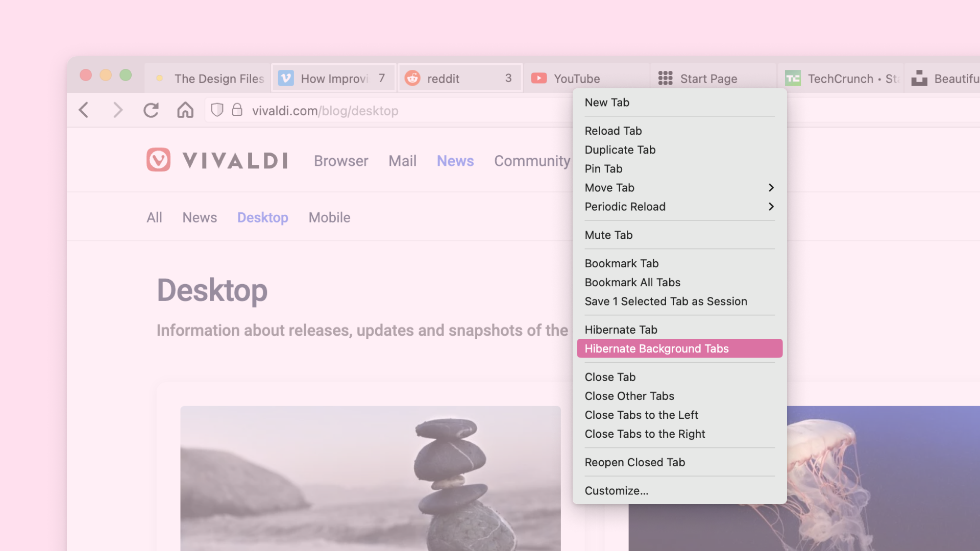Click the Start Page grid icon
Image resolution: width=980 pixels, height=551 pixels.
tap(665, 78)
